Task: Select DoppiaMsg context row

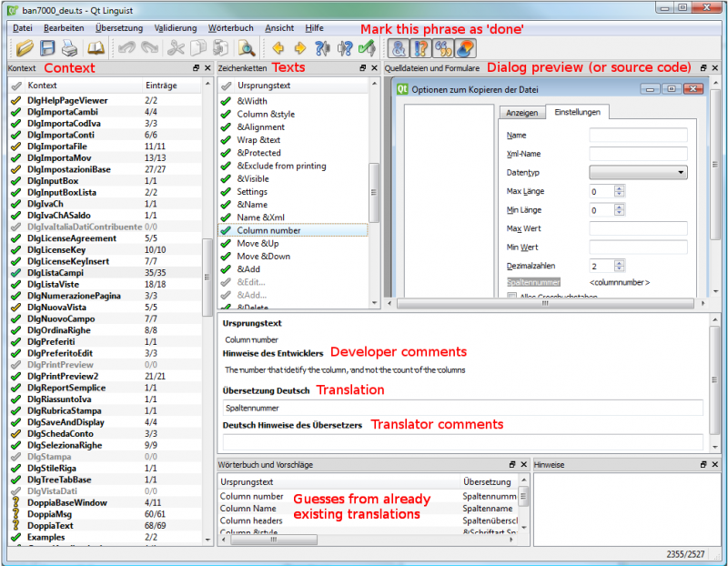Action: point(105,514)
